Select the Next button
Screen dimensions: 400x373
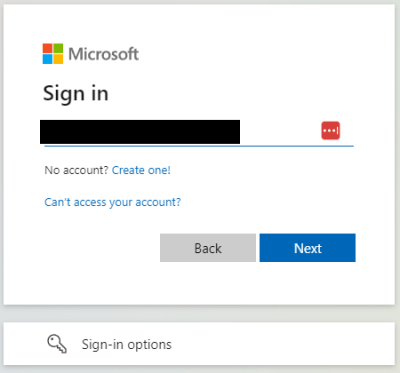[307, 248]
